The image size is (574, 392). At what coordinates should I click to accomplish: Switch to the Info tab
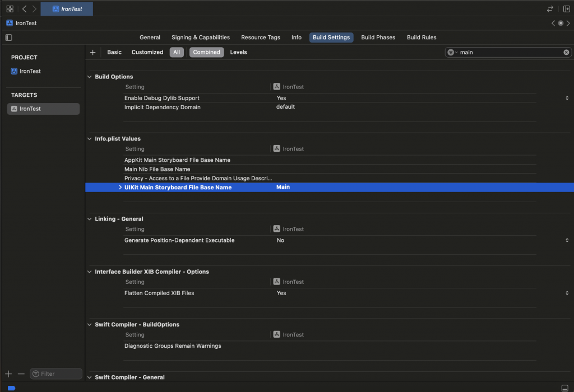[x=297, y=38]
